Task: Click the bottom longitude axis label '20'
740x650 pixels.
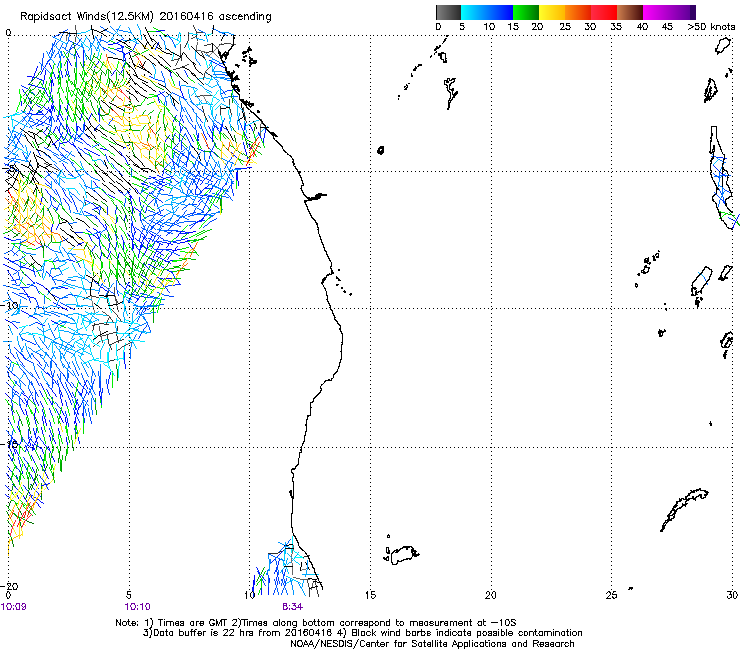Action: pyautogui.click(x=491, y=595)
